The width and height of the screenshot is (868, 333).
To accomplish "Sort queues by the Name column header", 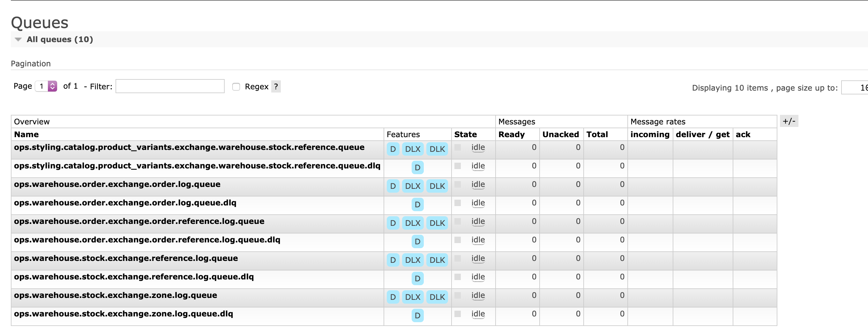I will pos(26,134).
